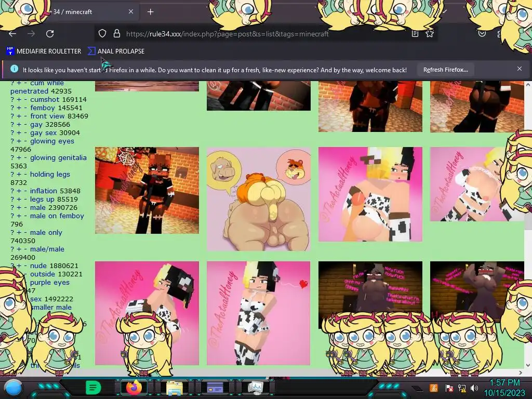
Task: Open the purple window app in taskbar
Action: 215,388
